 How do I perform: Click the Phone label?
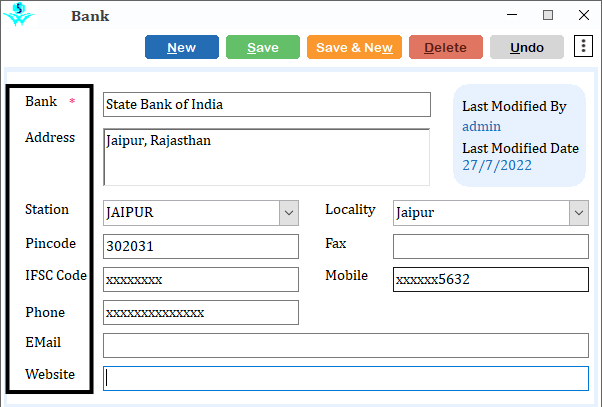[45, 313]
